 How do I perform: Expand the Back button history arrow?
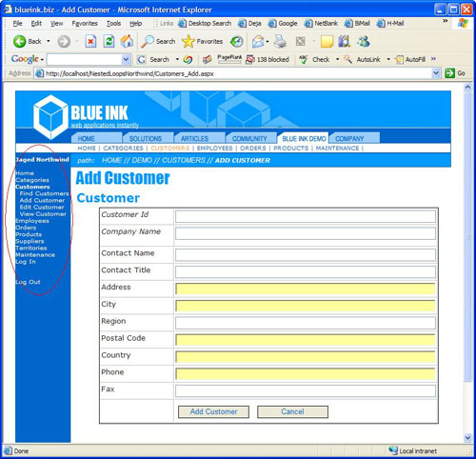point(49,41)
